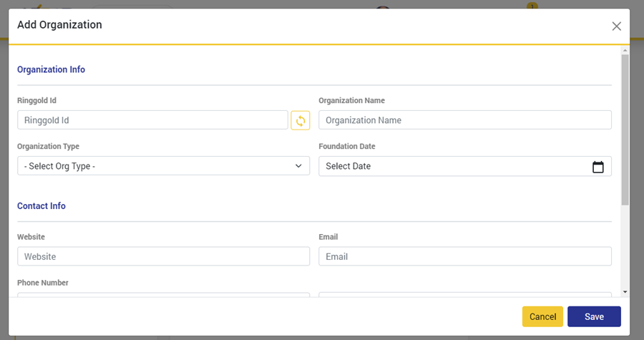Click the Foundation Date field label
Screen dimensions: 644x340
coord(347,146)
